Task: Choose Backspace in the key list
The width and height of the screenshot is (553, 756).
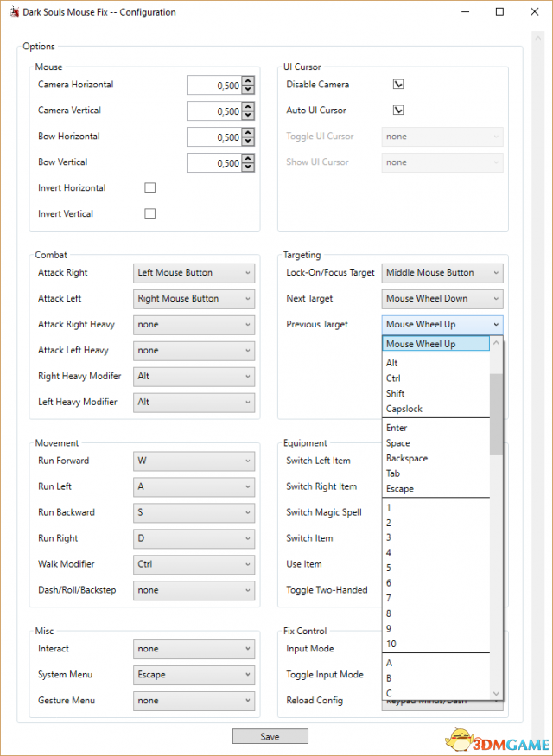Action: (x=407, y=458)
